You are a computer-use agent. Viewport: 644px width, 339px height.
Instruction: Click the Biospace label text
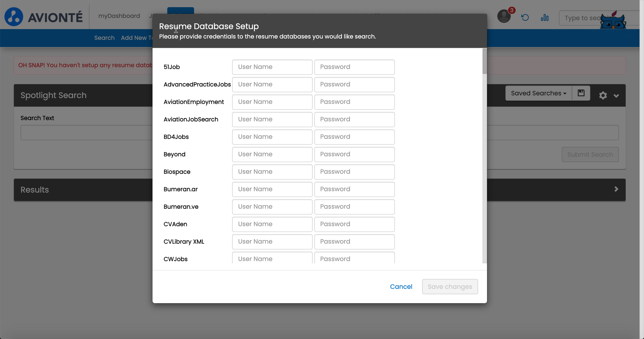177,172
